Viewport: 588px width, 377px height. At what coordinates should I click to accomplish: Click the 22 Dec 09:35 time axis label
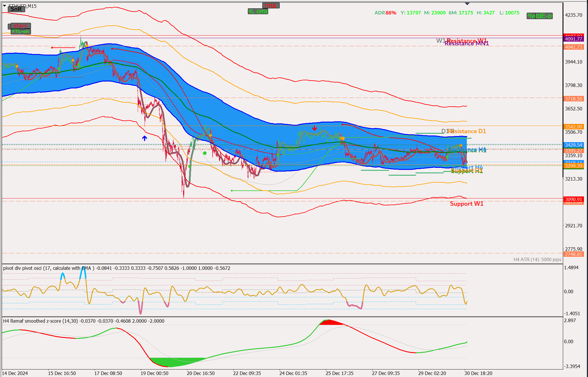tap(247, 373)
